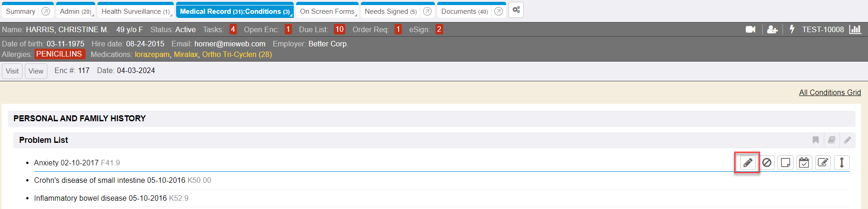Click the circle-slash icon on Anxiety row
Viewport: 868px width, 209px height.
[x=766, y=163]
